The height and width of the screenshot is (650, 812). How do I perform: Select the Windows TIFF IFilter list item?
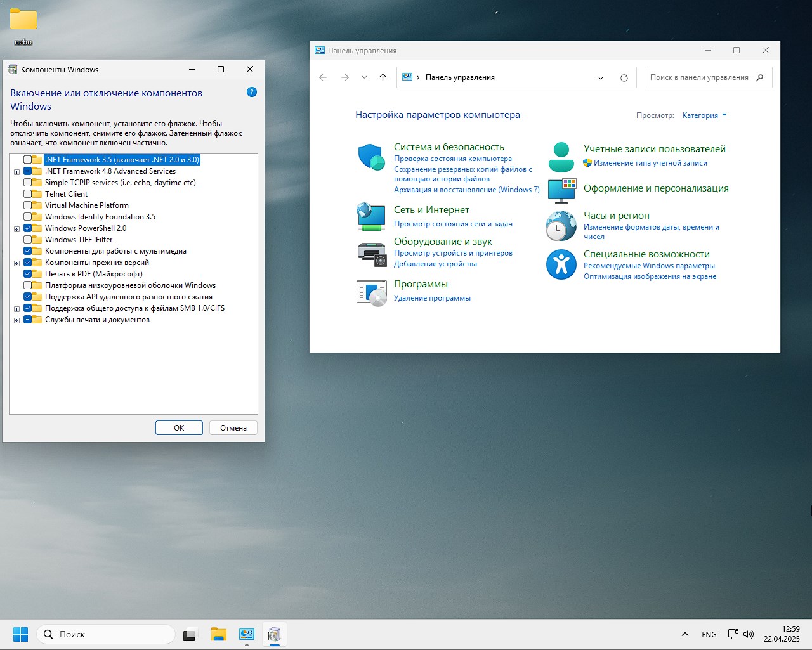79,240
